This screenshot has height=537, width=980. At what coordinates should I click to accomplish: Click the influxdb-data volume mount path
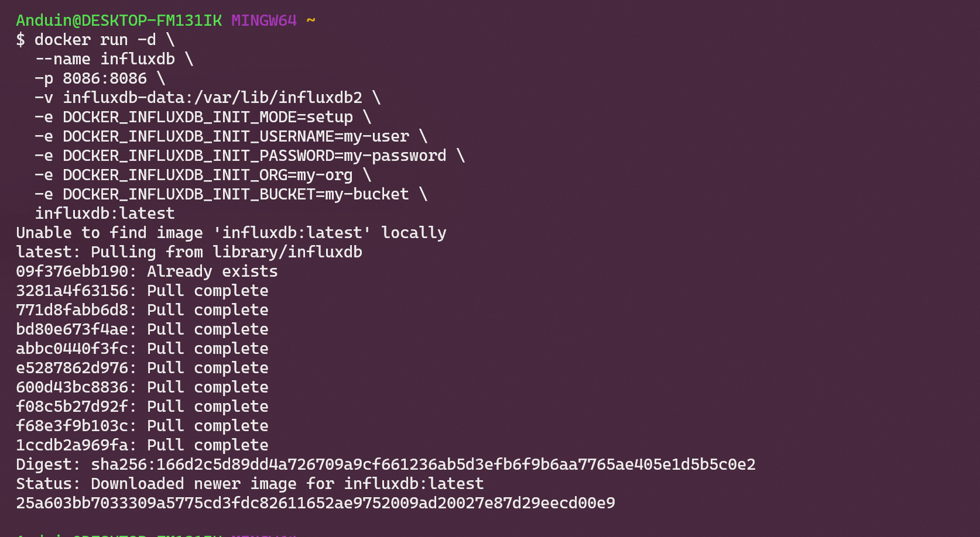point(213,98)
